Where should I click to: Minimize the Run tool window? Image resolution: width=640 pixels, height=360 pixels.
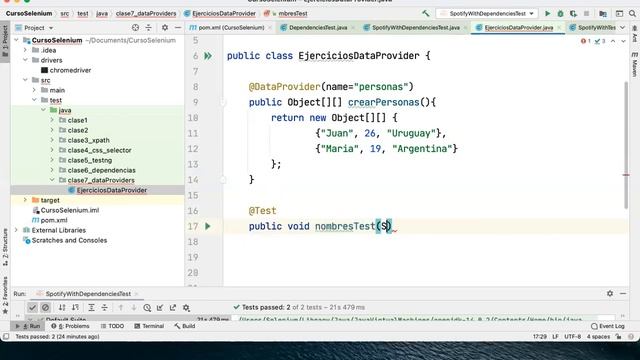coord(623,293)
